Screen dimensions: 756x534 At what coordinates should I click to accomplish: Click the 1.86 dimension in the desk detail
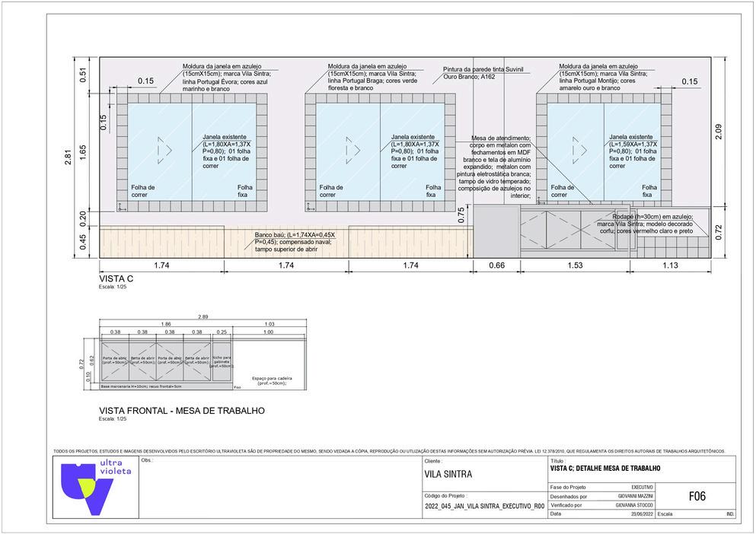pyautogui.click(x=166, y=324)
